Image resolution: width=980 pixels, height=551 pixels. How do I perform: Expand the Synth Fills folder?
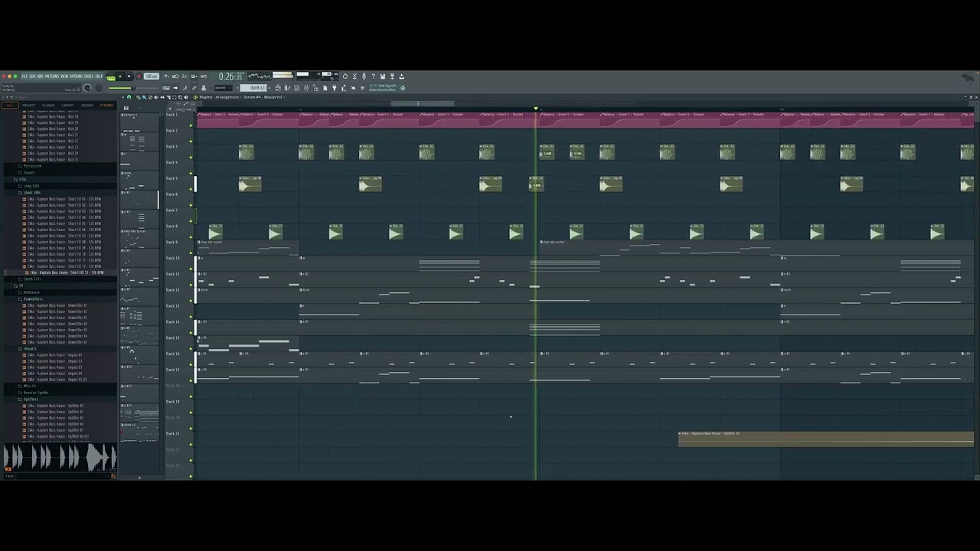pyautogui.click(x=31, y=279)
